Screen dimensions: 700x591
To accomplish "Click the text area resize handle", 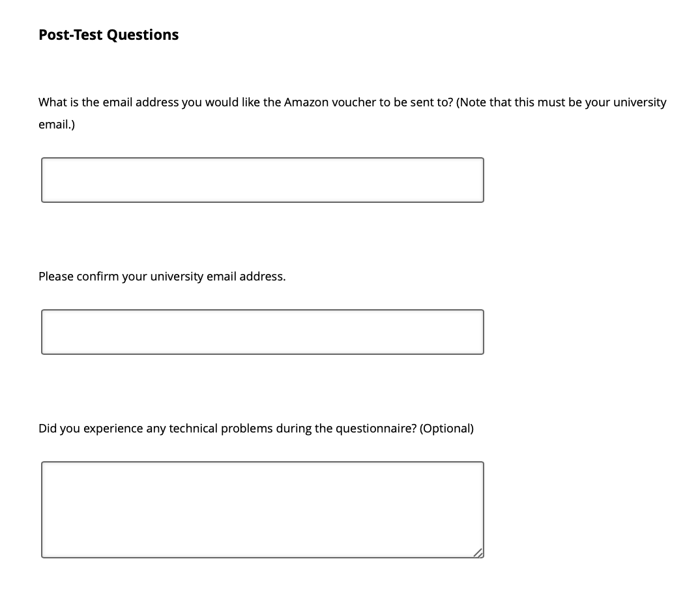I will pyautogui.click(x=478, y=553).
